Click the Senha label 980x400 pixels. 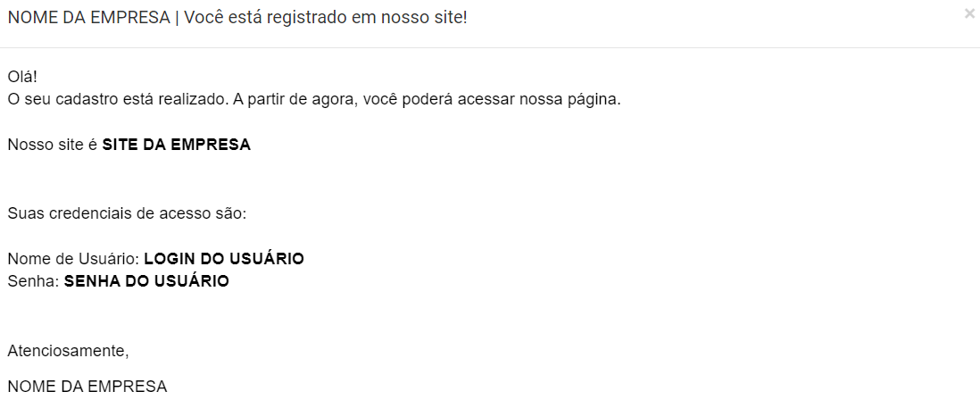point(34,281)
